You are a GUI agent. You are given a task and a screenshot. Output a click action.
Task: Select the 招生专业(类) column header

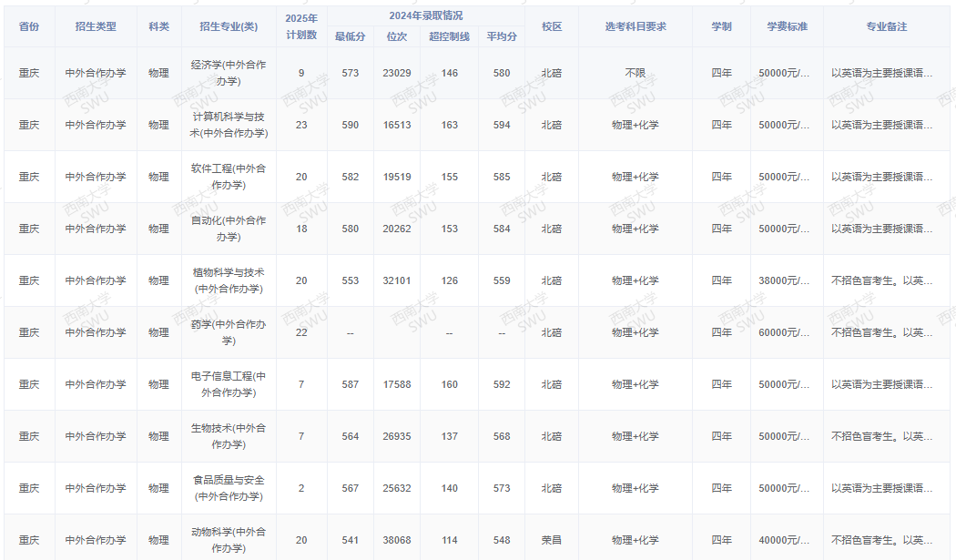pyautogui.click(x=229, y=26)
